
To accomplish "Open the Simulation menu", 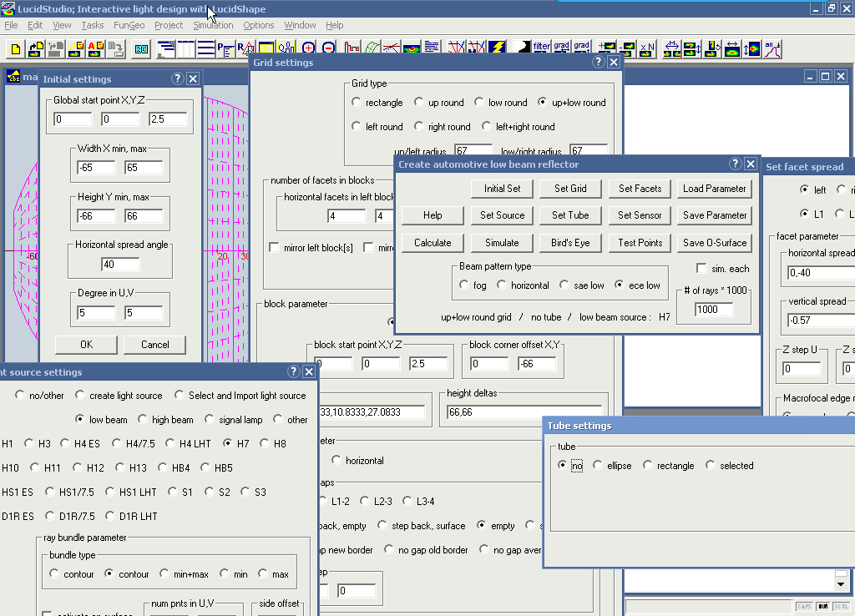I will coord(213,25).
